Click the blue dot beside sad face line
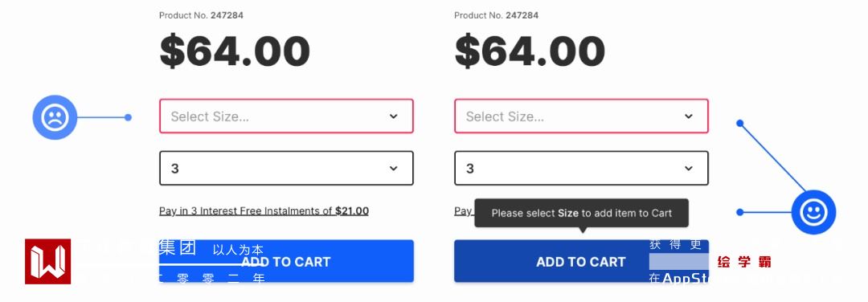 pos(128,117)
